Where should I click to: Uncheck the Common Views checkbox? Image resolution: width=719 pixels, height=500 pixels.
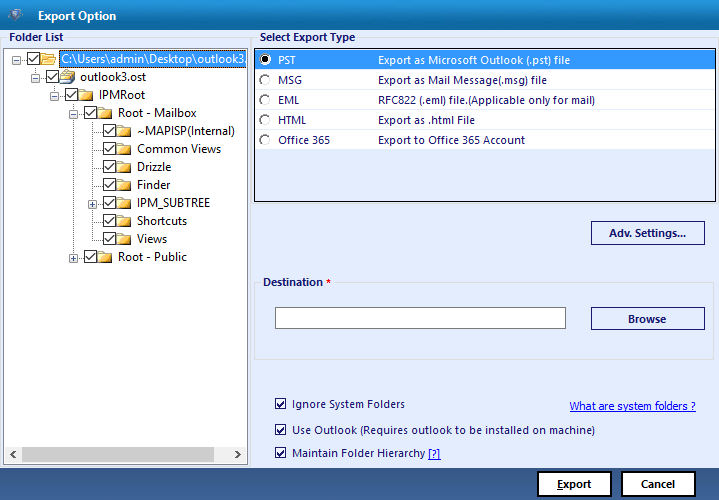[x=109, y=149]
